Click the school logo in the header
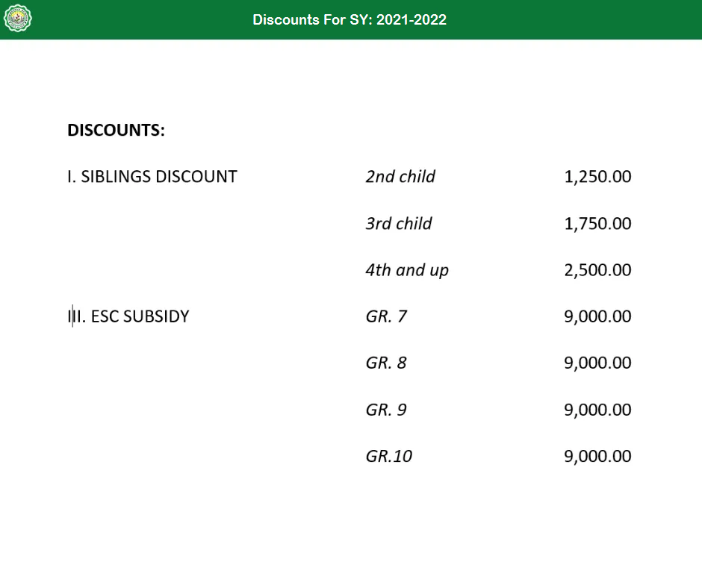This screenshot has height=588, width=702. [x=18, y=19]
